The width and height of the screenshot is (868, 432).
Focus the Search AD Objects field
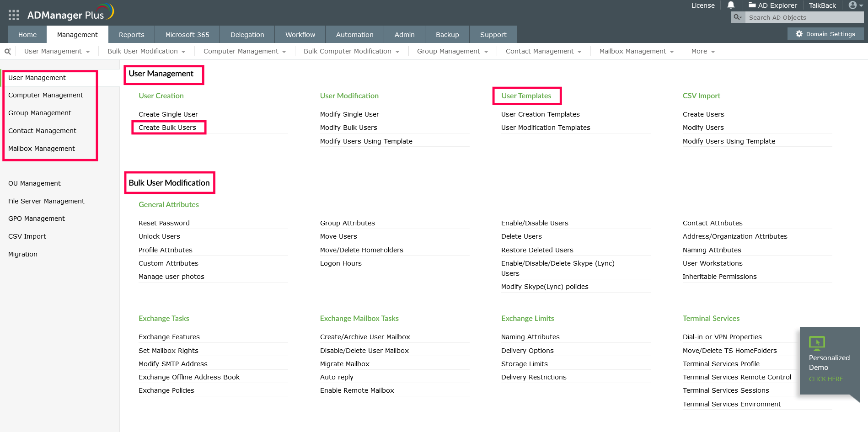click(804, 17)
